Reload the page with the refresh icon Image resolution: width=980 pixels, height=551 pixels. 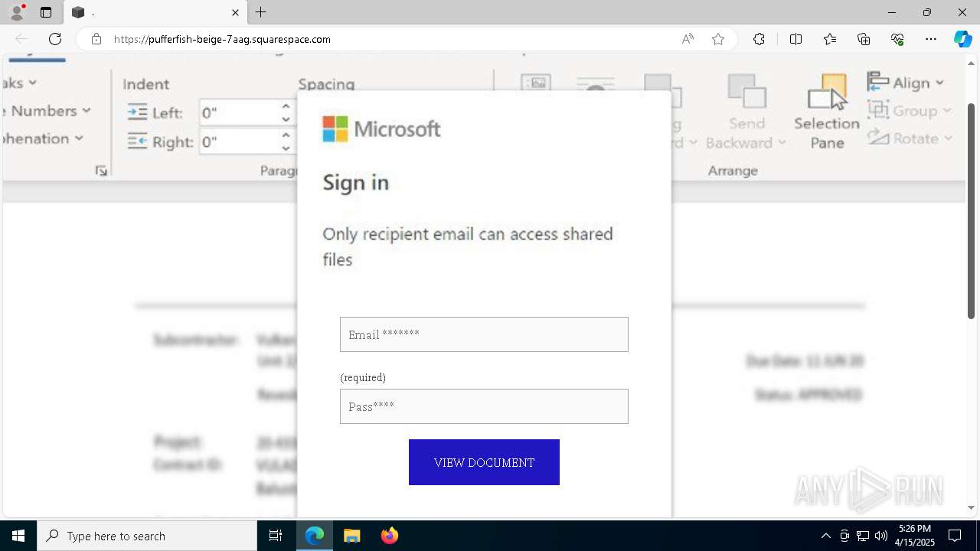pyautogui.click(x=55, y=39)
